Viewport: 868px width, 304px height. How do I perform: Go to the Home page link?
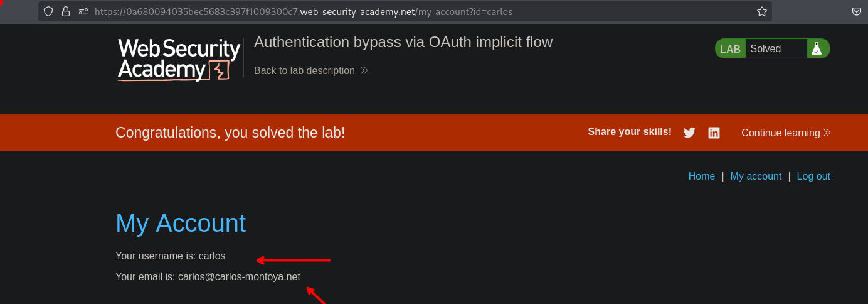[x=702, y=176]
